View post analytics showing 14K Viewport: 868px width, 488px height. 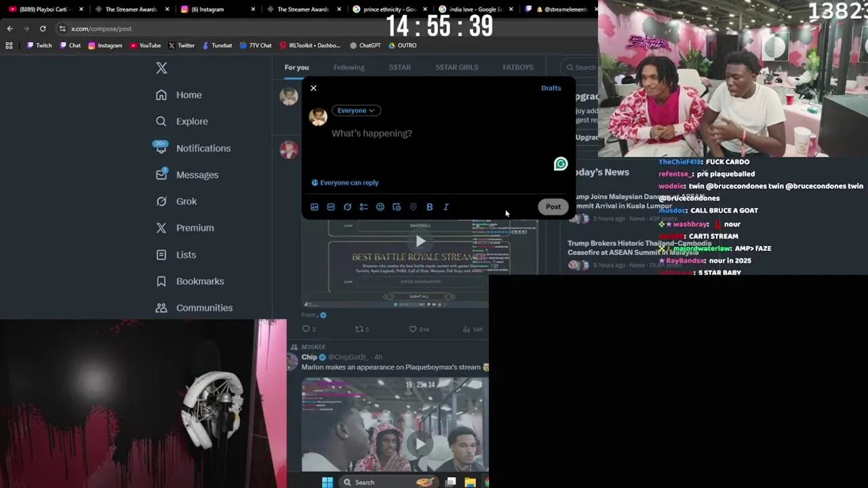point(473,329)
